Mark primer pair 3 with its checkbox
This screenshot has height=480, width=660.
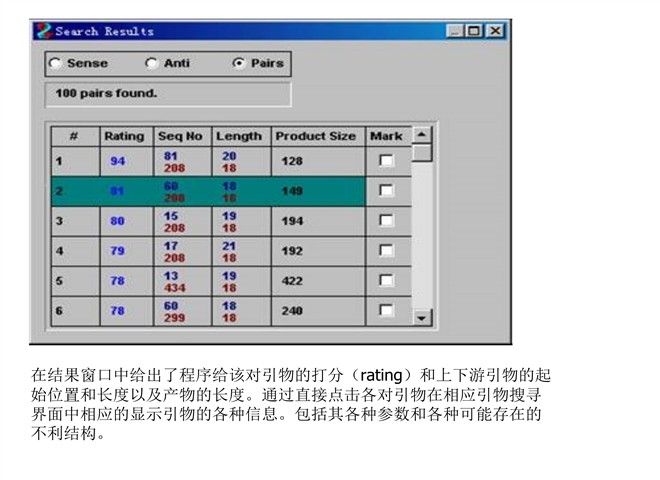click(x=386, y=221)
